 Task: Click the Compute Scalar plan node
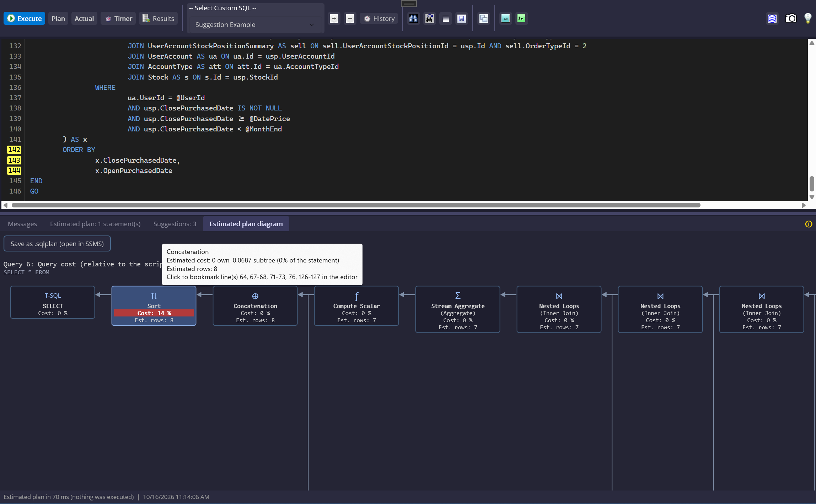click(x=356, y=306)
